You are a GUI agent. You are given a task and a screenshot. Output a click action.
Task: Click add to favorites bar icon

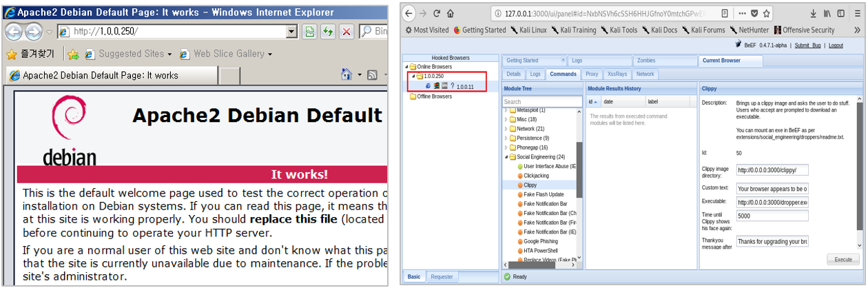pyautogui.click(x=73, y=54)
